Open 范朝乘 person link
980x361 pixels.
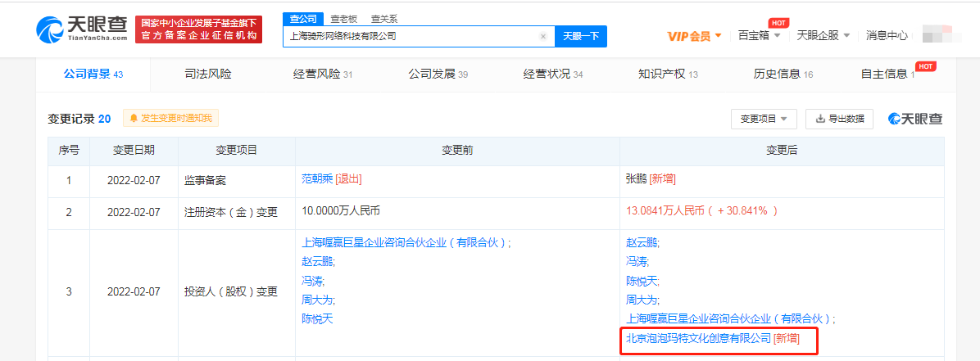(317, 179)
